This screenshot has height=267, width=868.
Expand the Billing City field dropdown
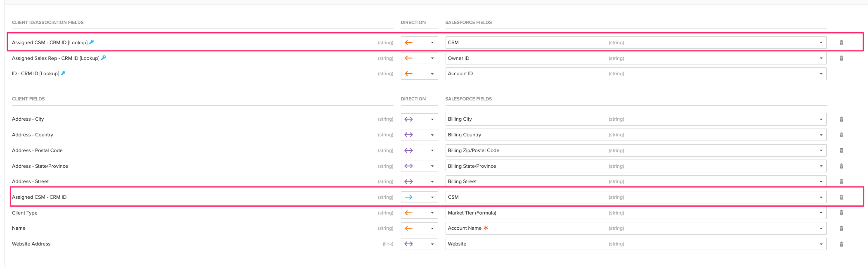click(x=636, y=119)
